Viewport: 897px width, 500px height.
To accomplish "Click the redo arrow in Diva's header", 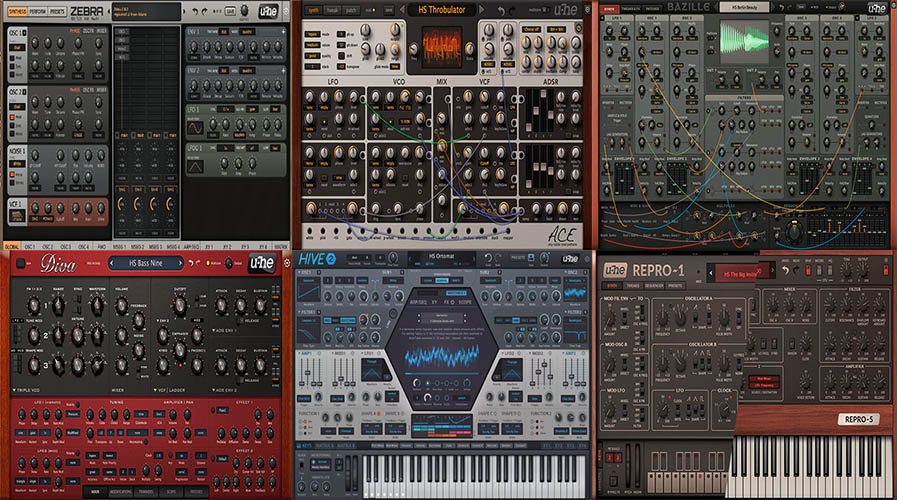I will click(x=200, y=263).
